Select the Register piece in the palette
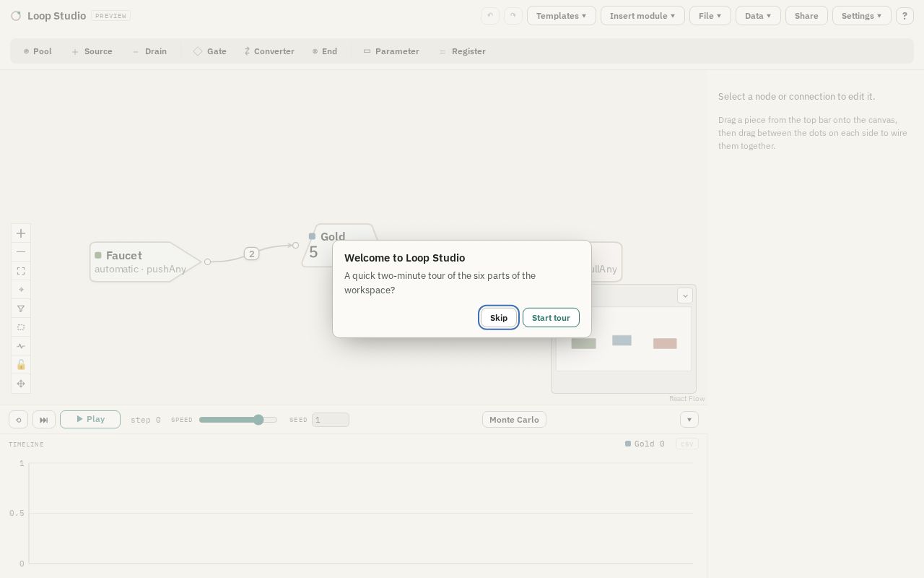The width and height of the screenshot is (924, 578). coord(463,51)
